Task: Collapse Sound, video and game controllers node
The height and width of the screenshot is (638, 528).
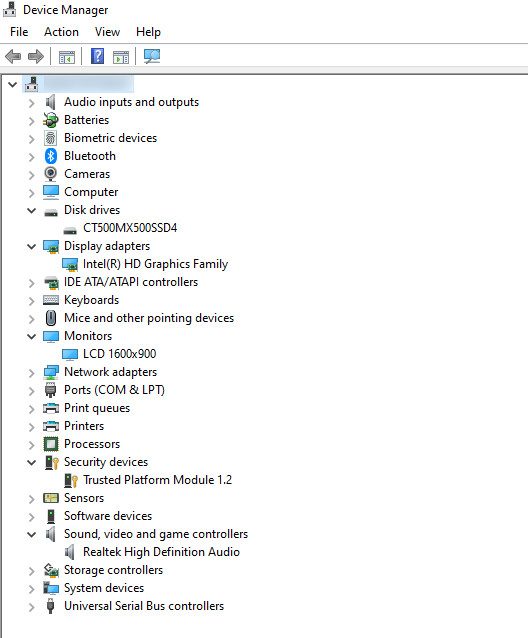Action: coord(32,534)
